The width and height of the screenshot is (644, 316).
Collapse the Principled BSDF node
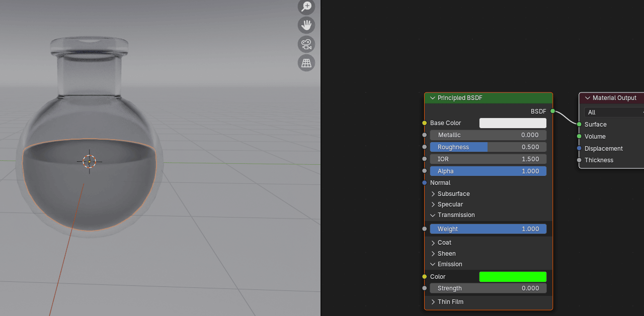tap(433, 98)
